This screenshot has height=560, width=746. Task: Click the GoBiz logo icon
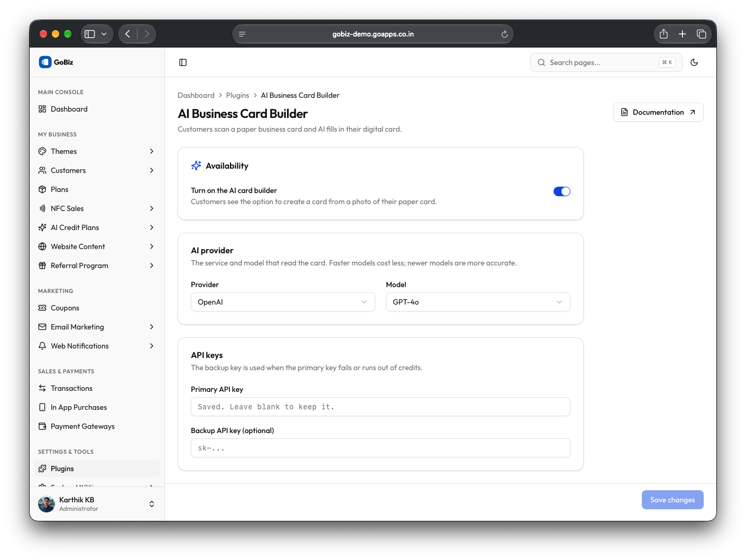click(x=45, y=62)
